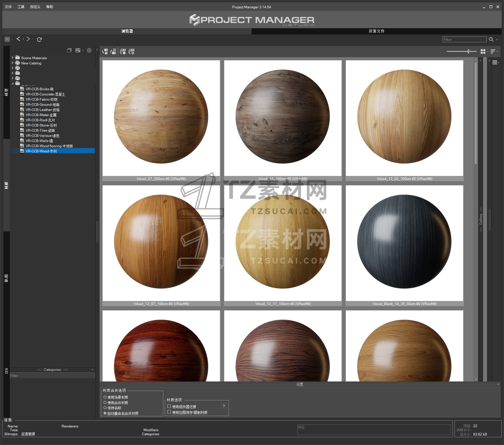Click the help ? button in 材质选项
The width and height of the screenshot is (504, 445).
pyautogui.click(x=224, y=406)
